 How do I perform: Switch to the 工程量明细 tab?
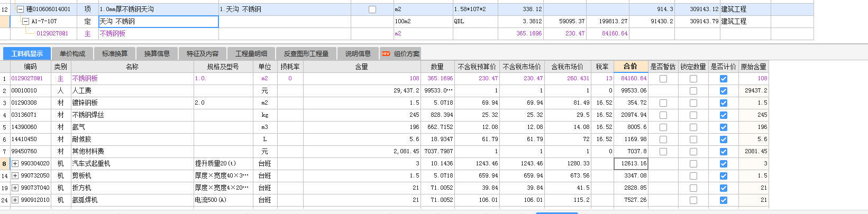click(x=251, y=53)
